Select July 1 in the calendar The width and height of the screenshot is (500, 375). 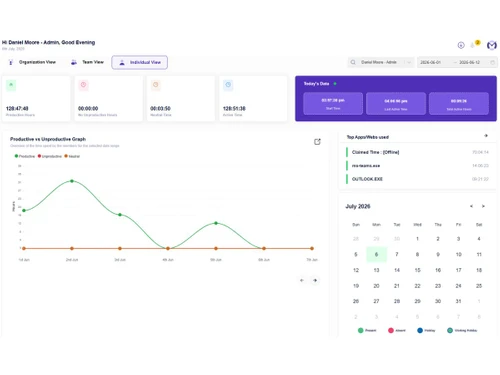[x=417, y=239]
